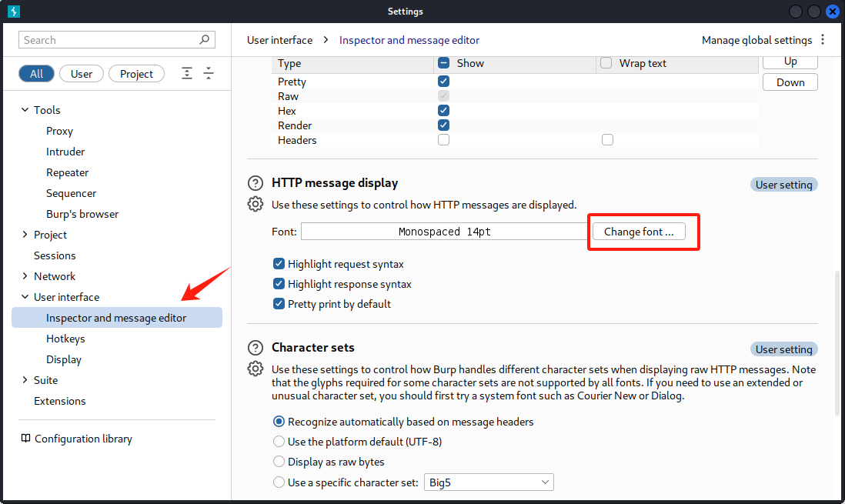Open Configuration library
The width and height of the screenshot is (845, 504).
pyautogui.click(x=83, y=439)
